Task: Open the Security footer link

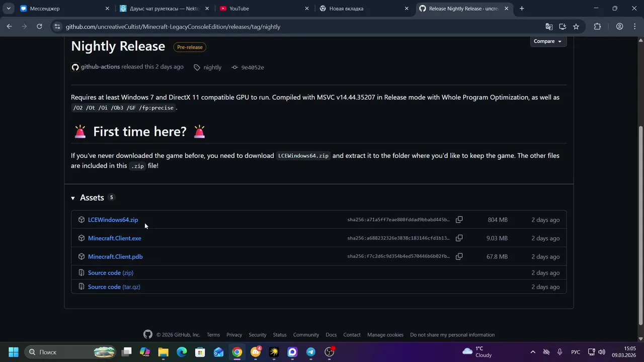Action: (257, 335)
